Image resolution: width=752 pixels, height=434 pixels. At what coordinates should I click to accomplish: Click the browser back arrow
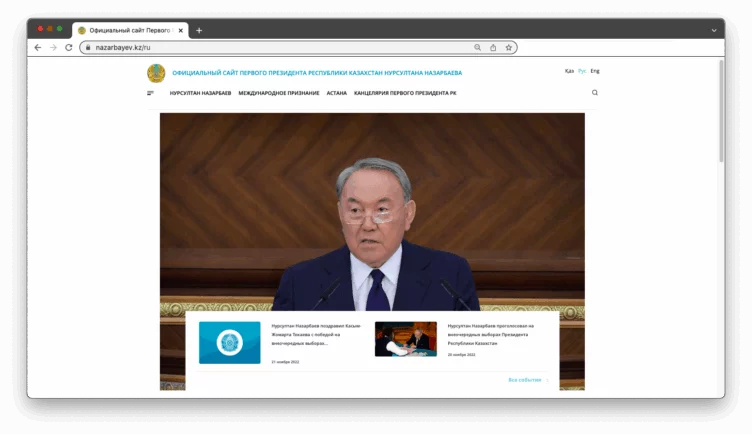[x=38, y=47]
